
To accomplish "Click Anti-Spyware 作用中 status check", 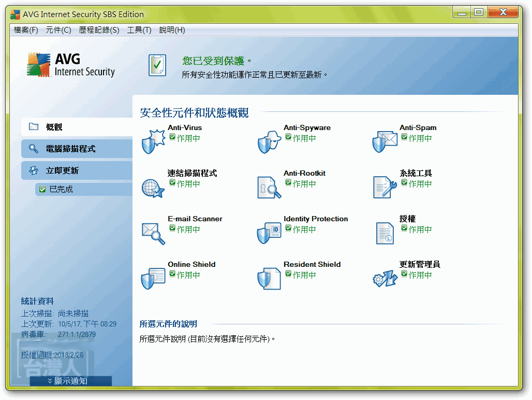I will (288, 137).
